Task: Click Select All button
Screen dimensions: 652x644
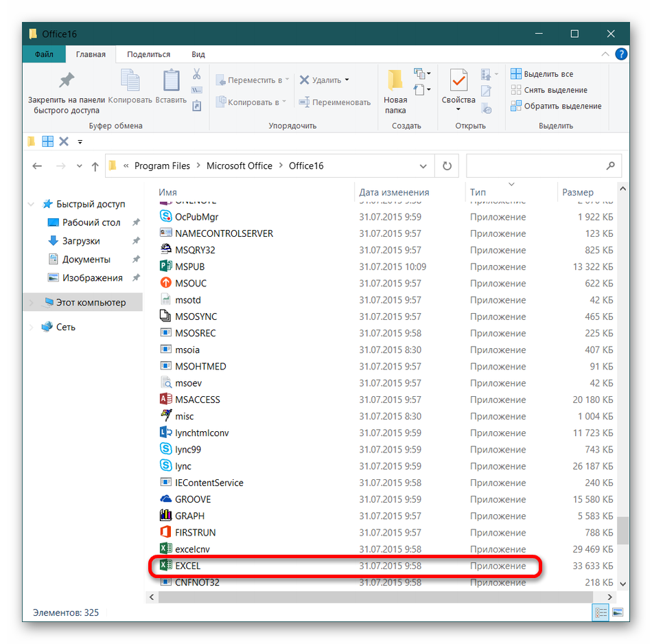Action: (x=542, y=74)
